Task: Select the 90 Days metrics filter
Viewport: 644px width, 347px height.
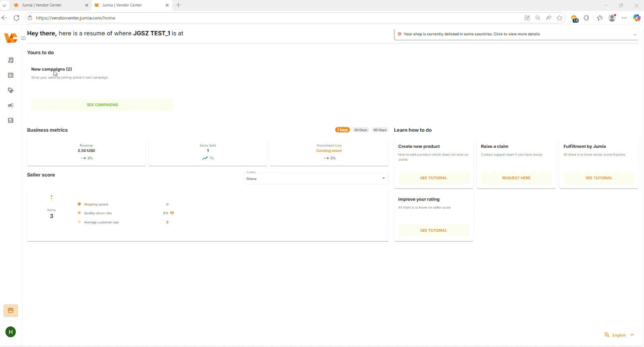Action: [380, 130]
